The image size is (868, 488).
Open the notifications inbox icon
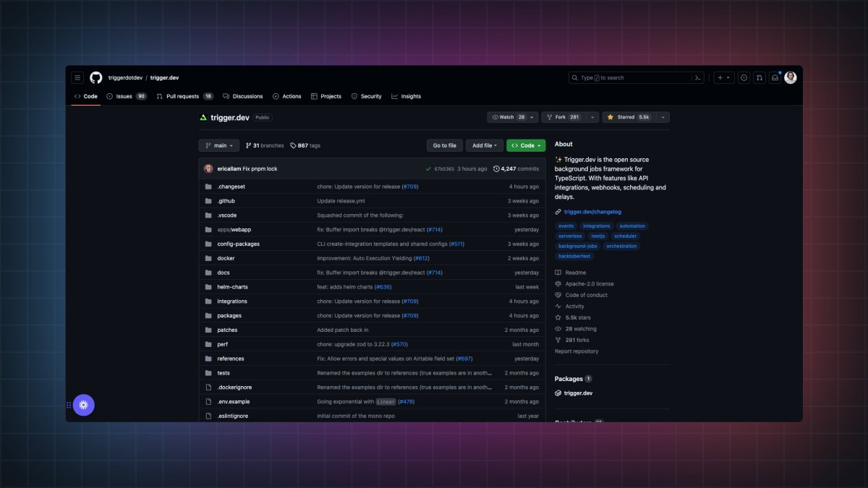click(775, 77)
